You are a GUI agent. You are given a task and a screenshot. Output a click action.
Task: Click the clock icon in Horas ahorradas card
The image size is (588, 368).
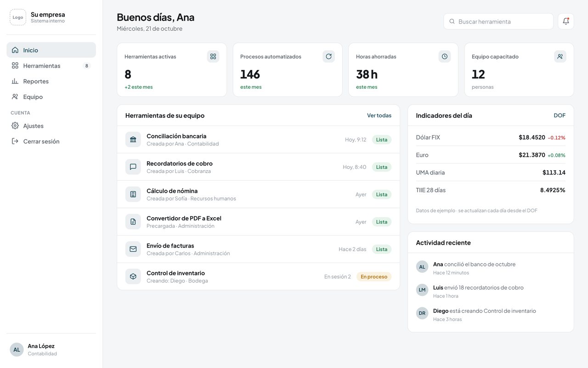[x=445, y=57]
